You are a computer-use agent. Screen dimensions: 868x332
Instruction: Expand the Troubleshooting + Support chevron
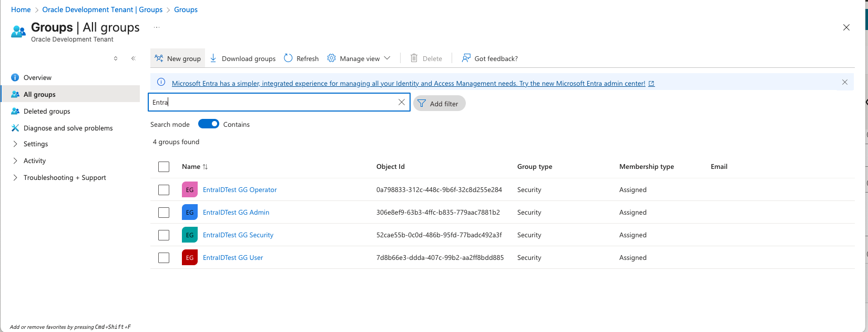pyautogui.click(x=15, y=177)
